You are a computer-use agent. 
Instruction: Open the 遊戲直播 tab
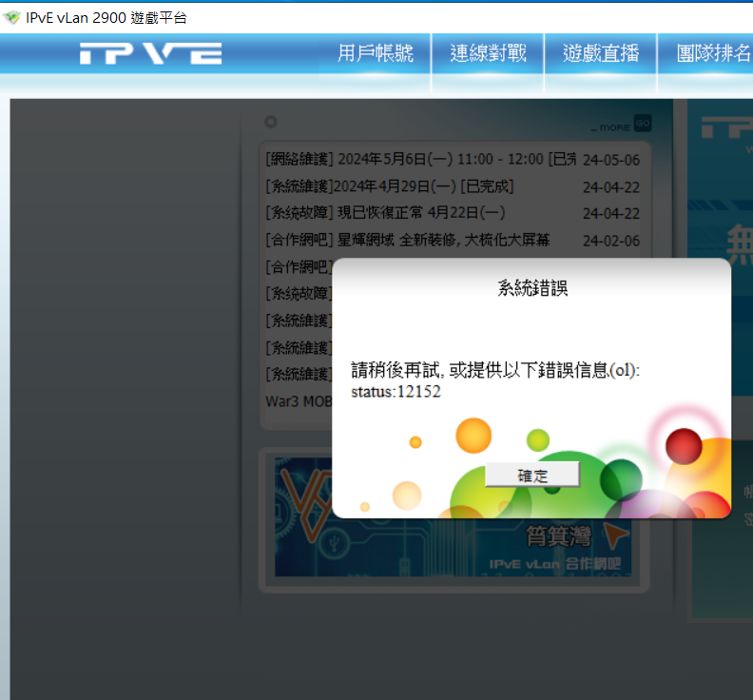click(x=601, y=53)
